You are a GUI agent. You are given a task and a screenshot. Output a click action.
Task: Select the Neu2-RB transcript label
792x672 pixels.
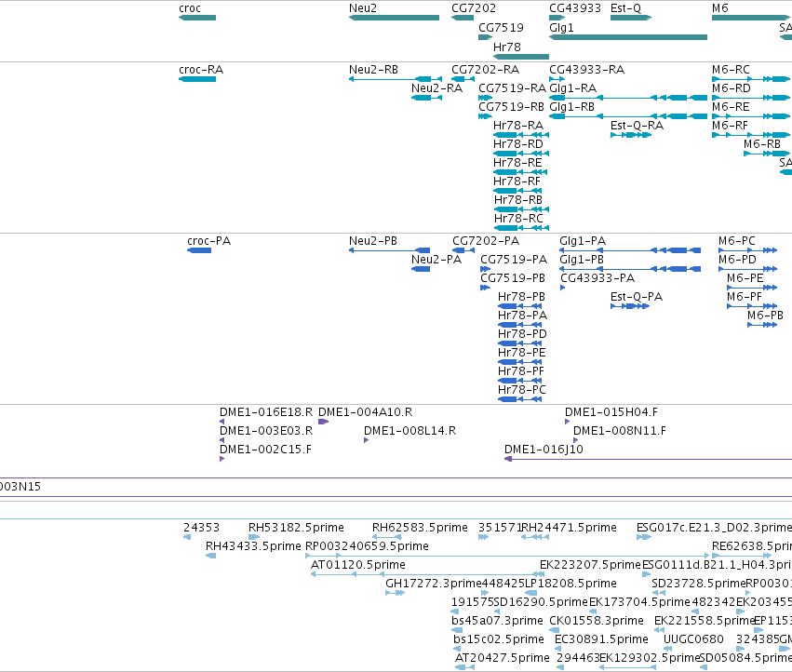[x=373, y=70]
